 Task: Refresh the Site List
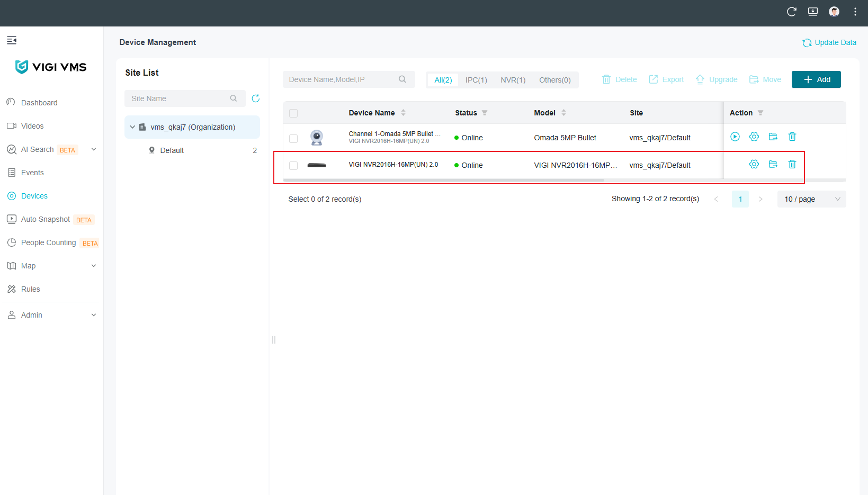tap(256, 98)
